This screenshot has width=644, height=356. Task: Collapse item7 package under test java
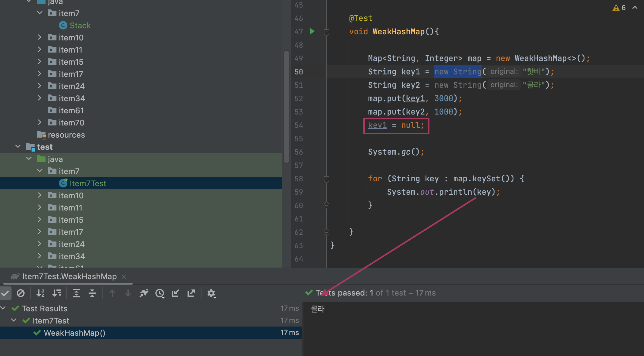(40, 171)
